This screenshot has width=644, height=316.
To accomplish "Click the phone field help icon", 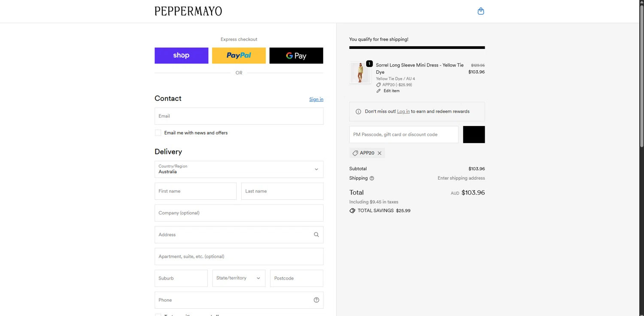I will (x=316, y=300).
